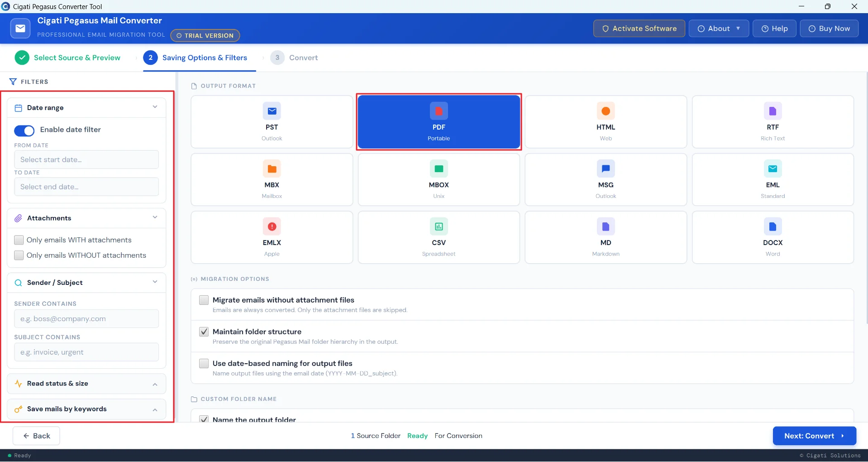The height and width of the screenshot is (462, 868).
Task: Click the Date range calendar icon
Action: pos(19,108)
